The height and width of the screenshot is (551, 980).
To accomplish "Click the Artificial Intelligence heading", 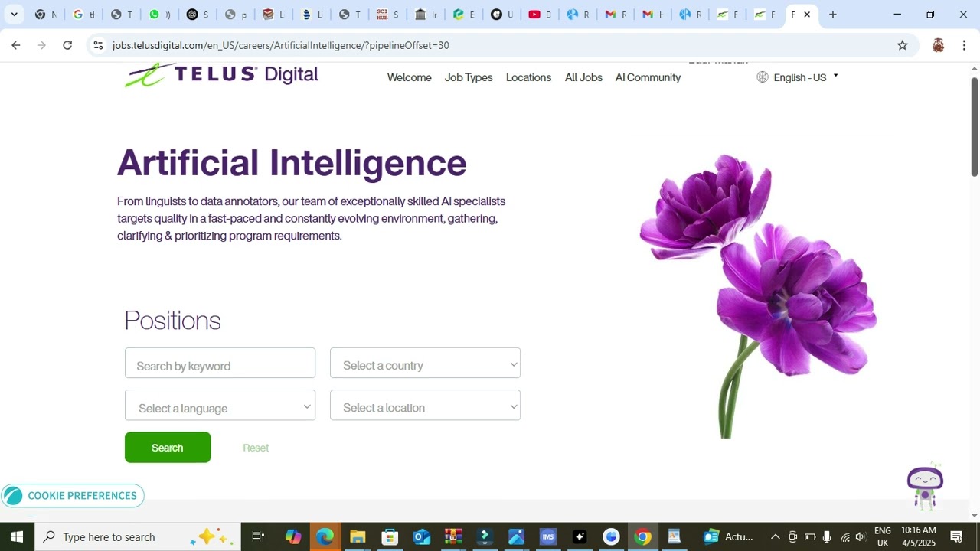I will tap(292, 162).
